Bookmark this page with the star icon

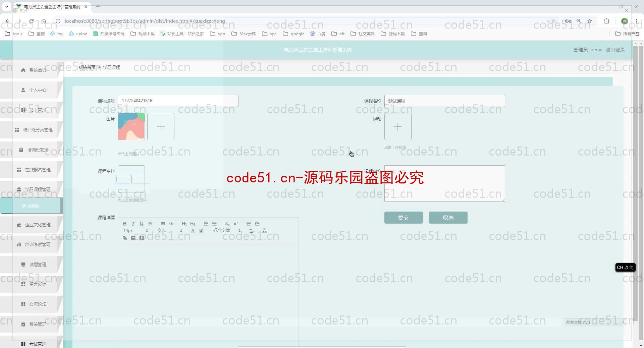coord(590,21)
